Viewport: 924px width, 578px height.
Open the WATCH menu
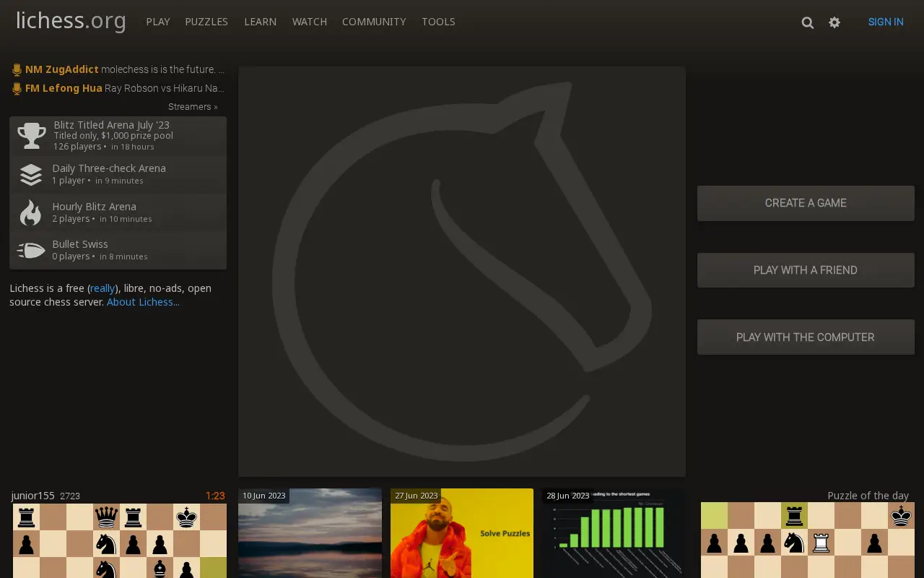pyautogui.click(x=309, y=22)
